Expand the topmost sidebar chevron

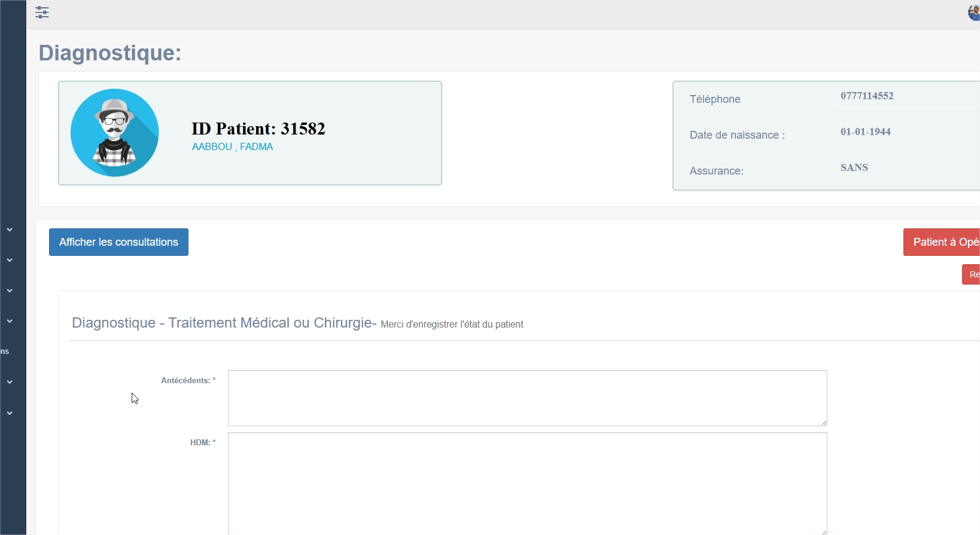[x=10, y=230]
